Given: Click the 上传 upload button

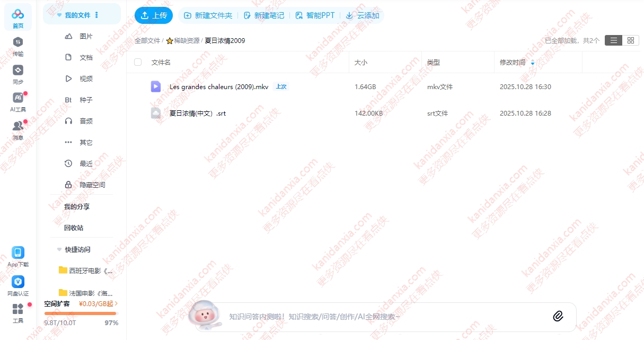Looking at the screenshot, I should click(x=154, y=15).
